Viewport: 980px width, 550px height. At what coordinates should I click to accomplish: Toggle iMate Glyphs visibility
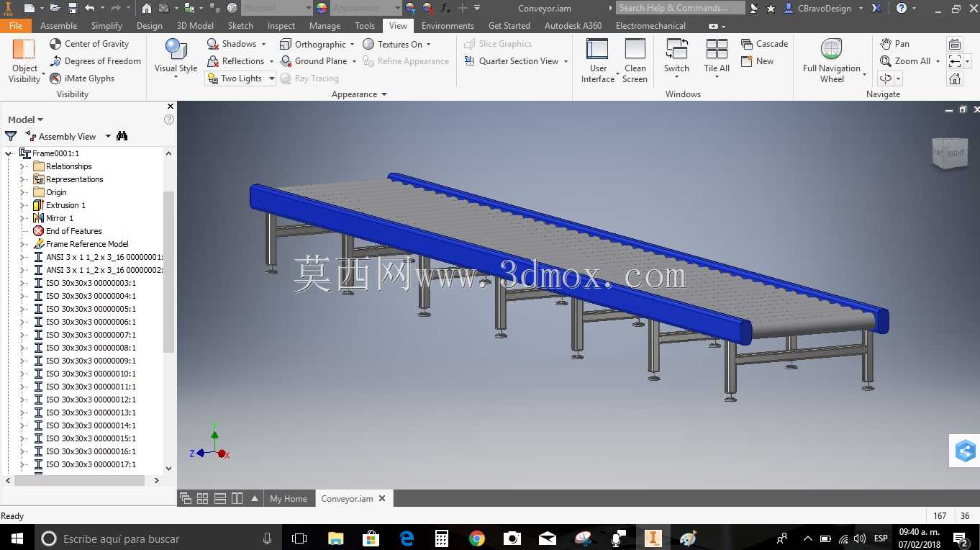tap(82, 78)
